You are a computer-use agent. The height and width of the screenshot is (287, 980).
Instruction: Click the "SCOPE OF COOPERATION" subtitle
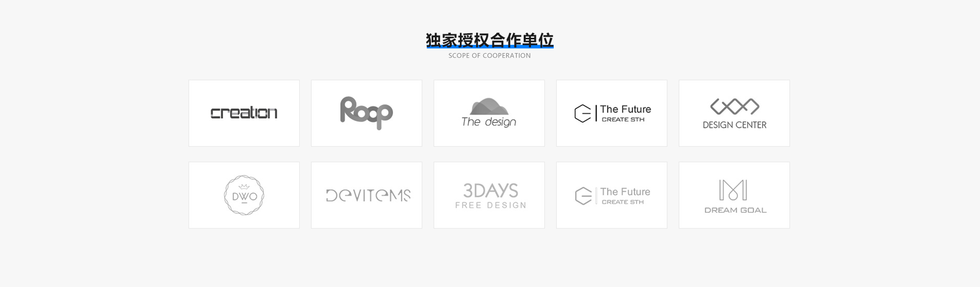(489, 56)
